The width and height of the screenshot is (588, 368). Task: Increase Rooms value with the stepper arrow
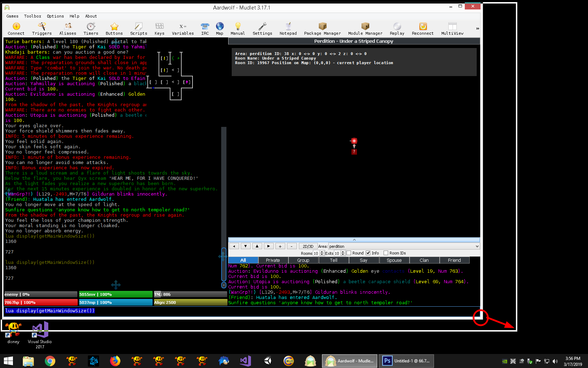pyautogui.click(x=322, y=252)
